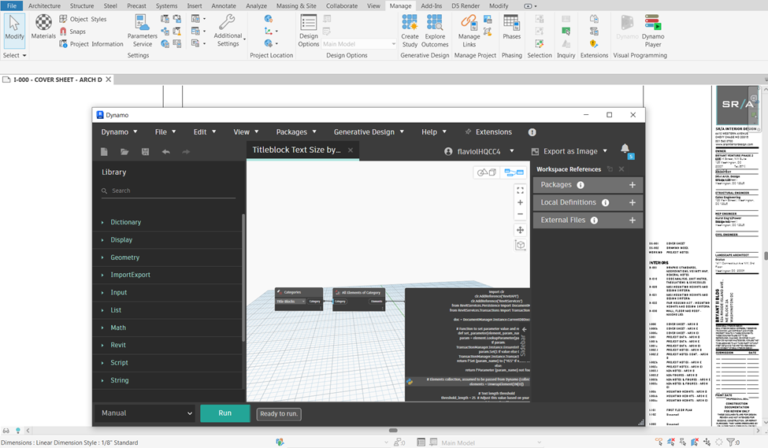Open the Dynamo Help menu

click(x=433, y=132)
